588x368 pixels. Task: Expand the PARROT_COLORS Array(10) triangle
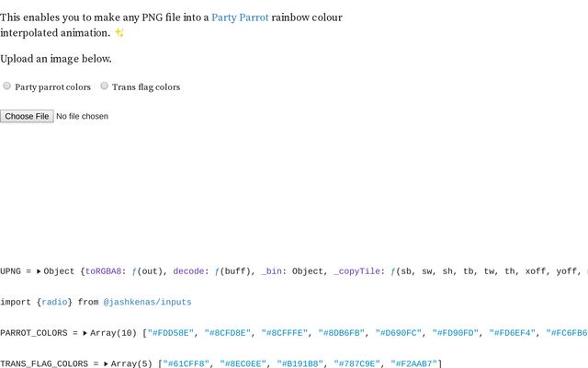[85, 333]
